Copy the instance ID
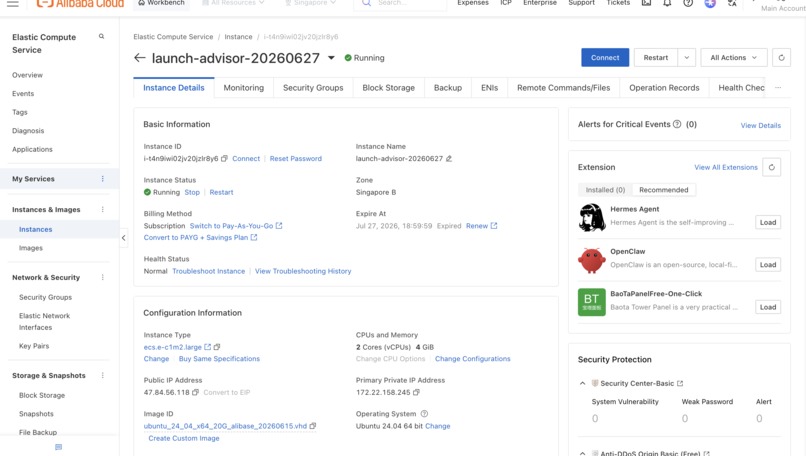 click(224, 159)
